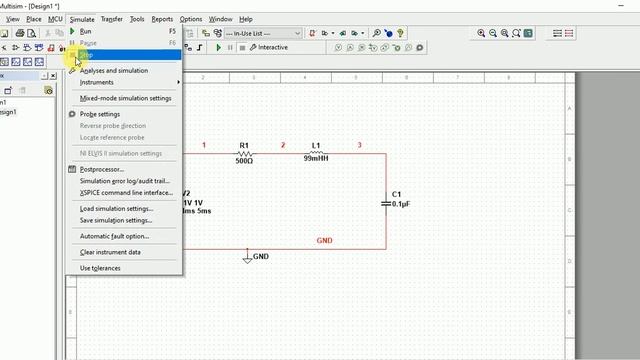The width and height of the screenshot is (640, 360).
Task: Open dropdown arrow next to transfer icon
Action: pyautogui.click(x=333, y=33)
